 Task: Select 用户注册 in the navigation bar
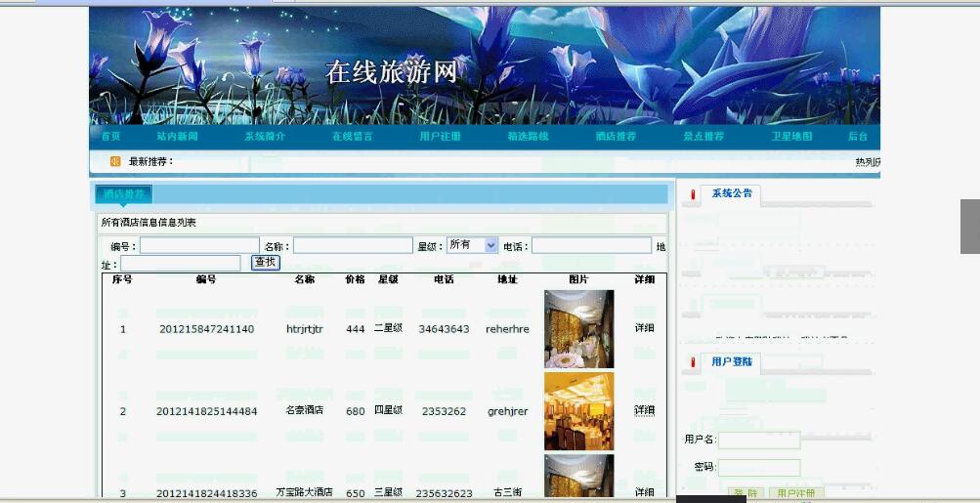point(441,136)
